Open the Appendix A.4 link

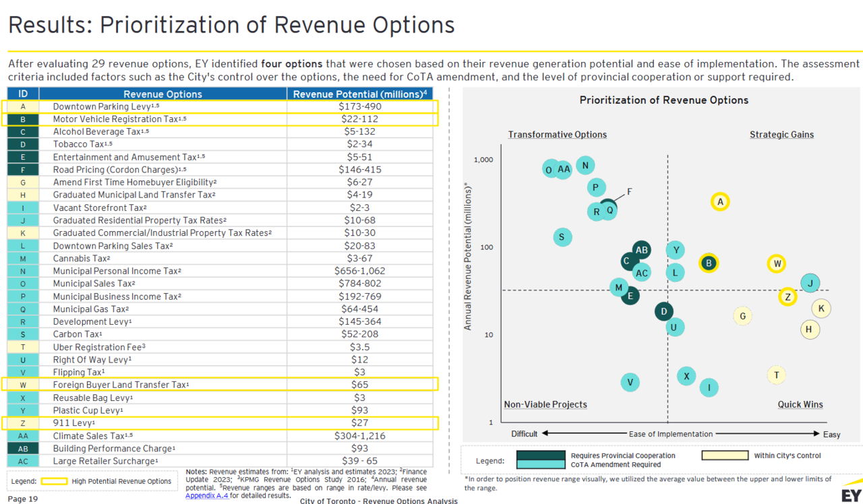coord(207,495)
